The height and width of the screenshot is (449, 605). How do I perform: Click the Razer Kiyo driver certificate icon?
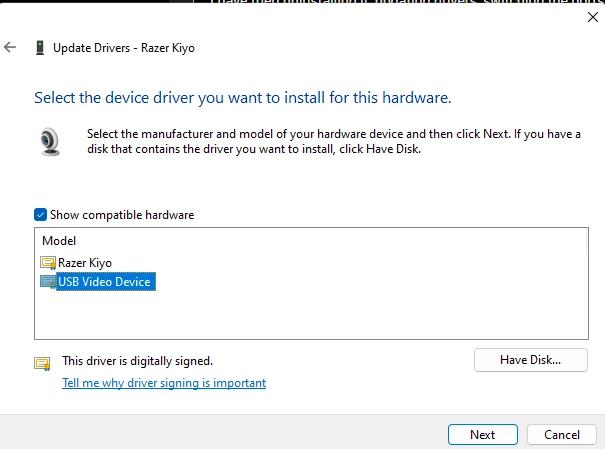click(x=48, y=263)
